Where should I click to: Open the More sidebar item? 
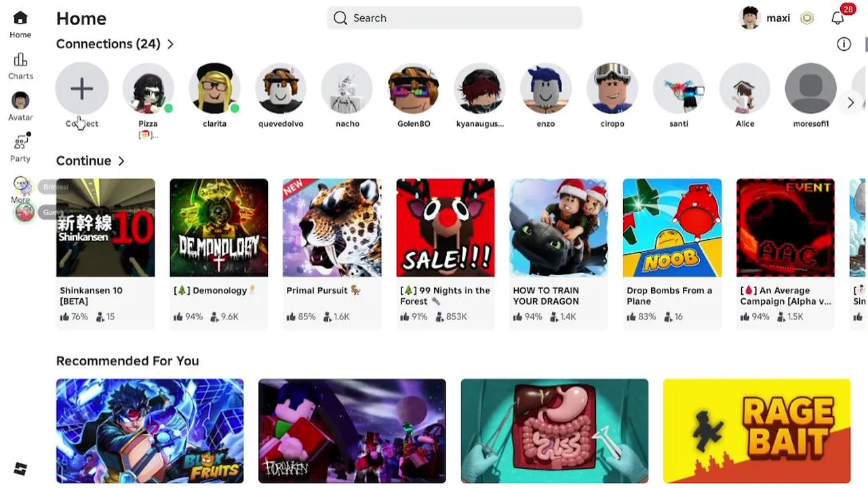20,190
